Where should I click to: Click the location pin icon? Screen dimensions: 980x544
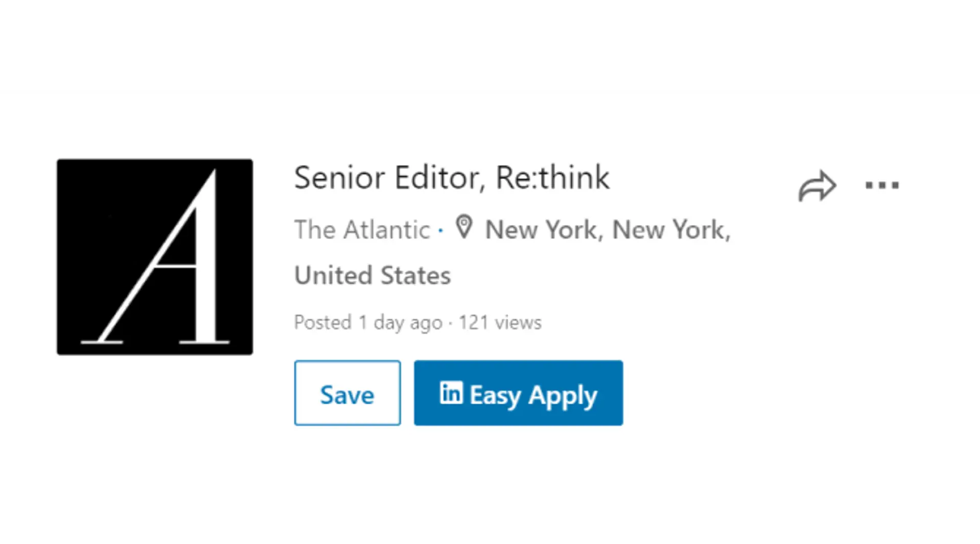tap(464, 228)
